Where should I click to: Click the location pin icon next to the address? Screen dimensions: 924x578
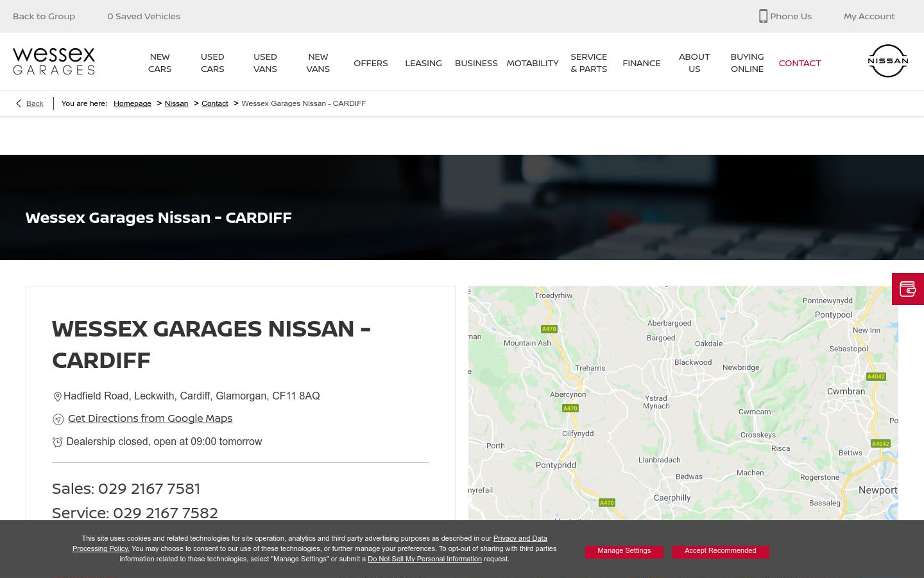pyautogui.click(x=57, y=397)
